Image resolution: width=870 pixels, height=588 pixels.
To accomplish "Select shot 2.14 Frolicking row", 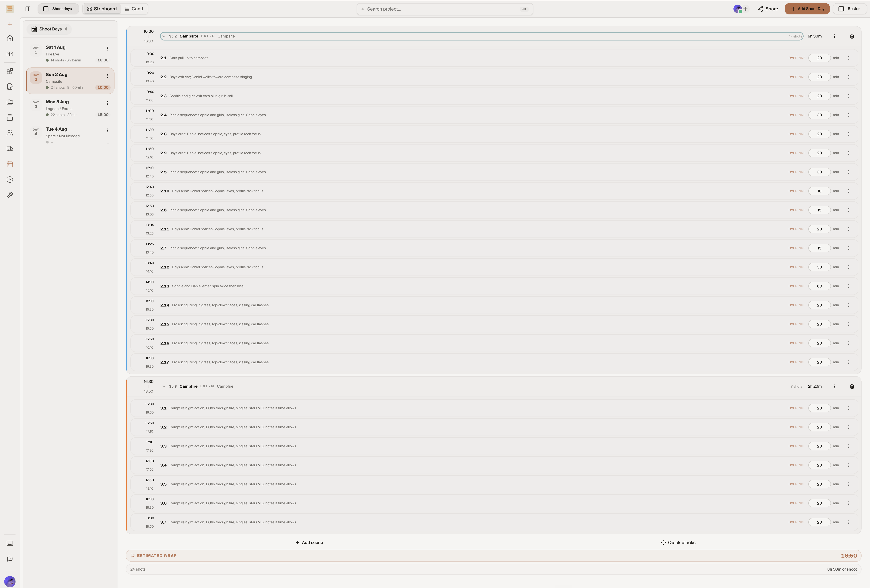I will (494, 305).
